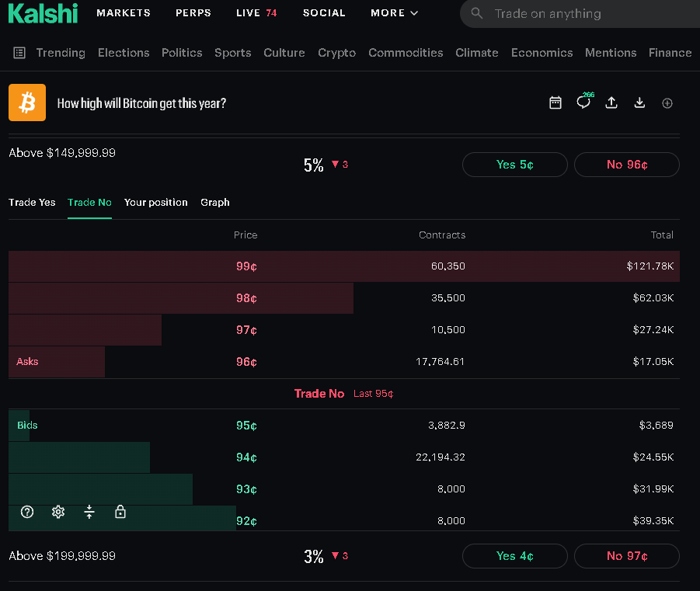Select the 96¢ ask price

246,362
